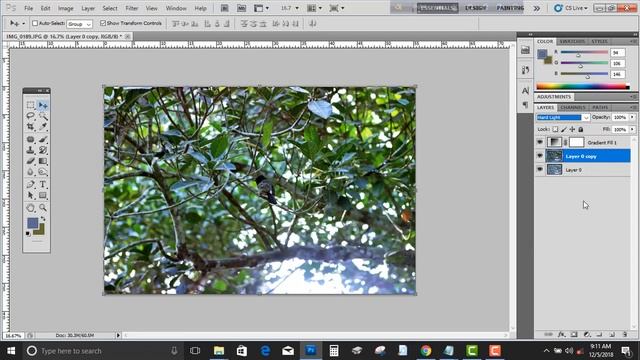
Task: Select the Move tool in toolbox
Action: click(42, 105)
